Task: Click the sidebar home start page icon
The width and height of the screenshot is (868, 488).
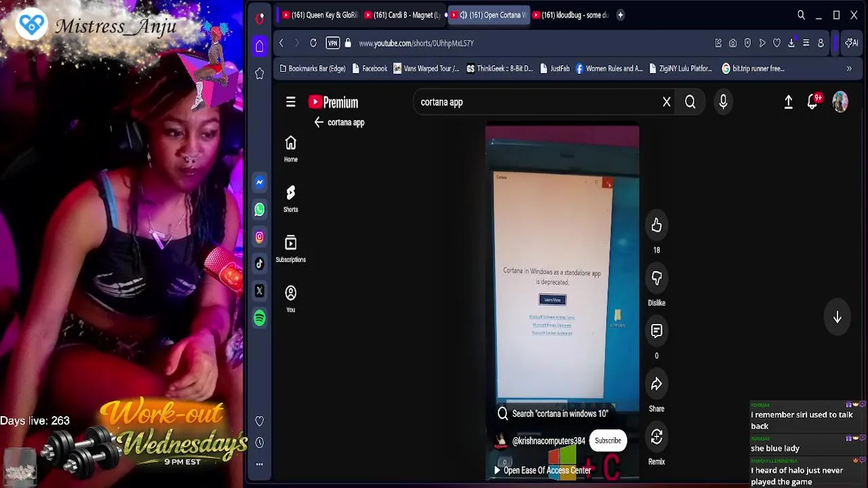Action: pos(260,46)
